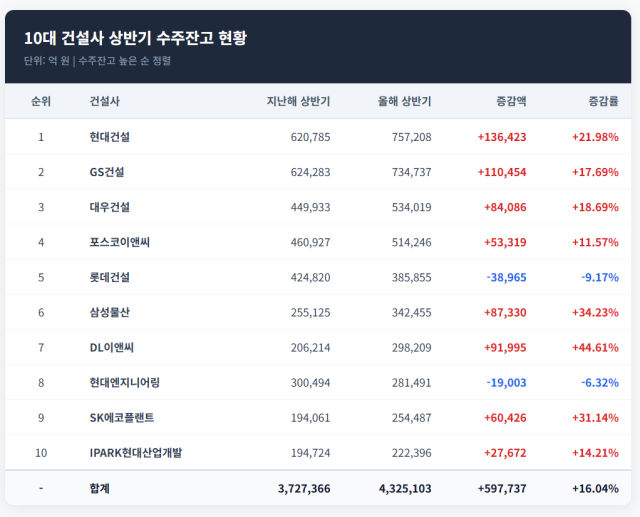Click the +27,672 change amount
640x517 pixels.
[505, 453]
